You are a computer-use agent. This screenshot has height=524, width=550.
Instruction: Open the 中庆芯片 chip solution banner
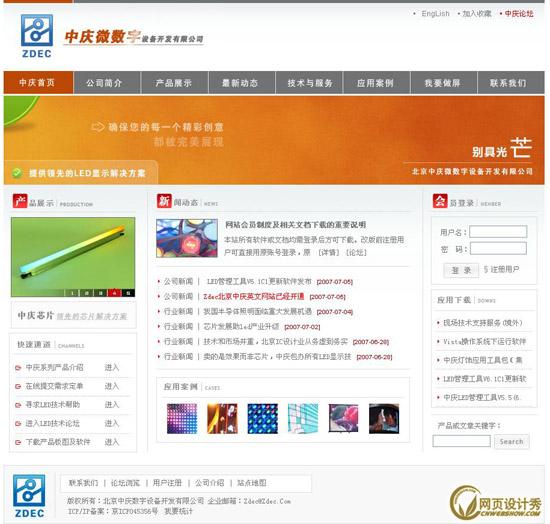click(x=73, y=315)
